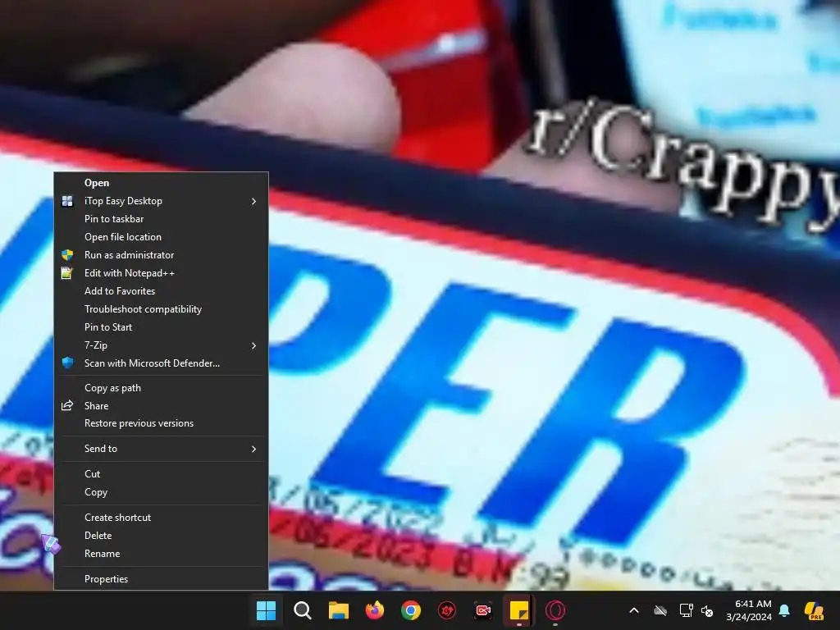
Task: Open Google Chrome from the taskbar
Action: [x=411, y=610]
